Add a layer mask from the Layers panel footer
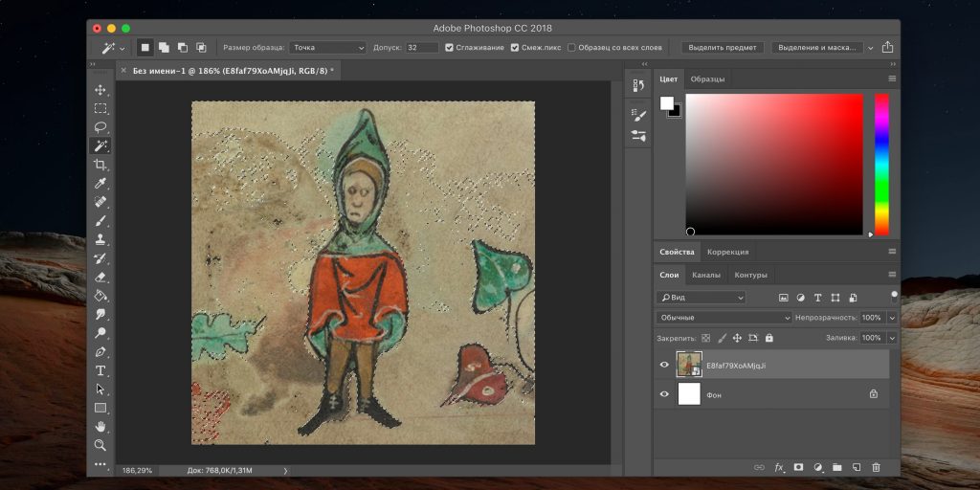The height and width of the screenshot is (490, 980). tap(798, 467)
